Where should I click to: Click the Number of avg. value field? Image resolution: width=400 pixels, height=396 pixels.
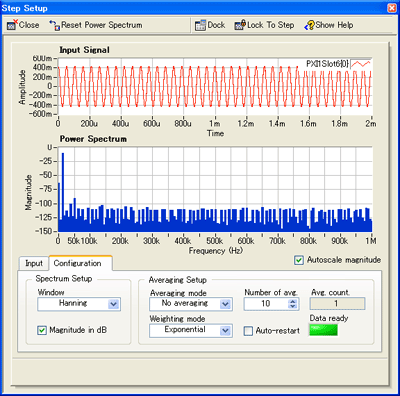(x=266, y=304)
